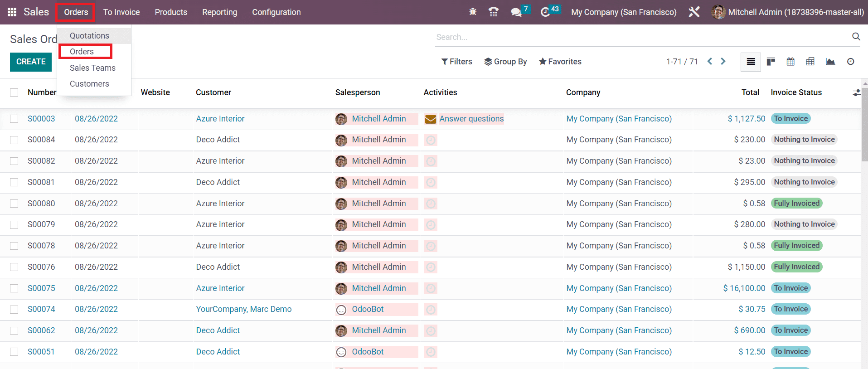
Task: Open the activities clock icon in navbar
Action: (x=545, y=12)
